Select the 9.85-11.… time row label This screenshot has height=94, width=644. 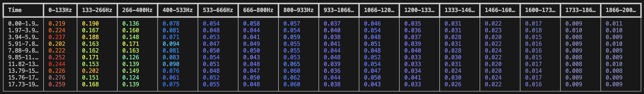(23, 58)
